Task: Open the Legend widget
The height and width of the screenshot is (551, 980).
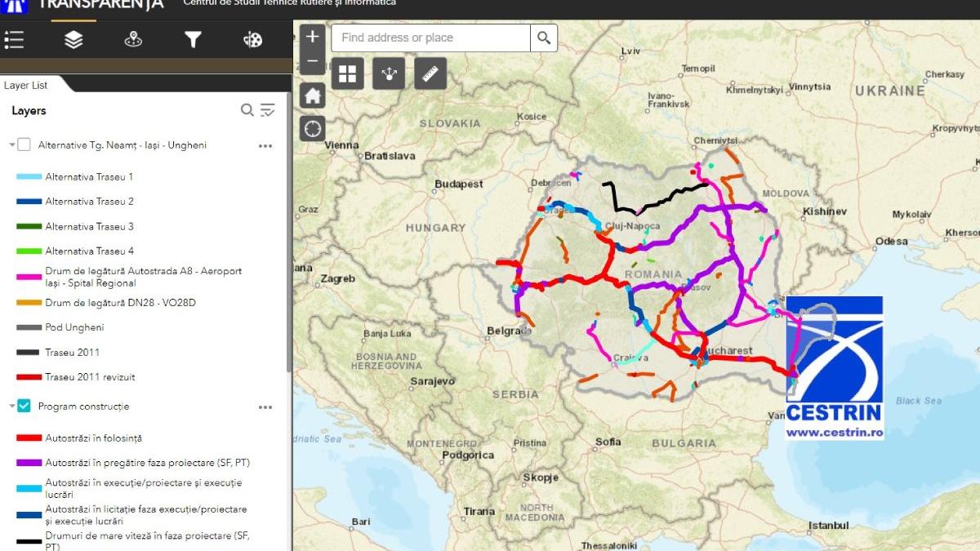Action: tap(14, 38)
